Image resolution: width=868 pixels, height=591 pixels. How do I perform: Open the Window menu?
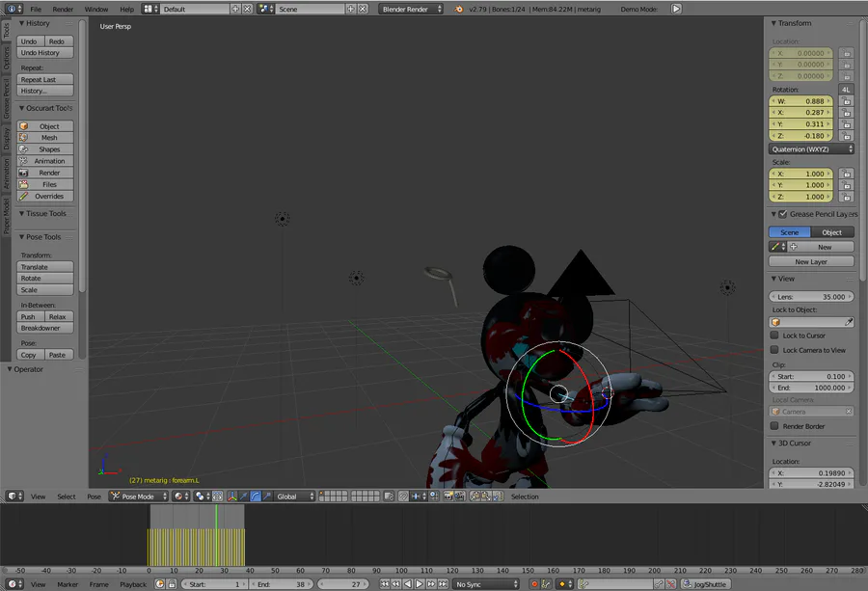(96, 9)
